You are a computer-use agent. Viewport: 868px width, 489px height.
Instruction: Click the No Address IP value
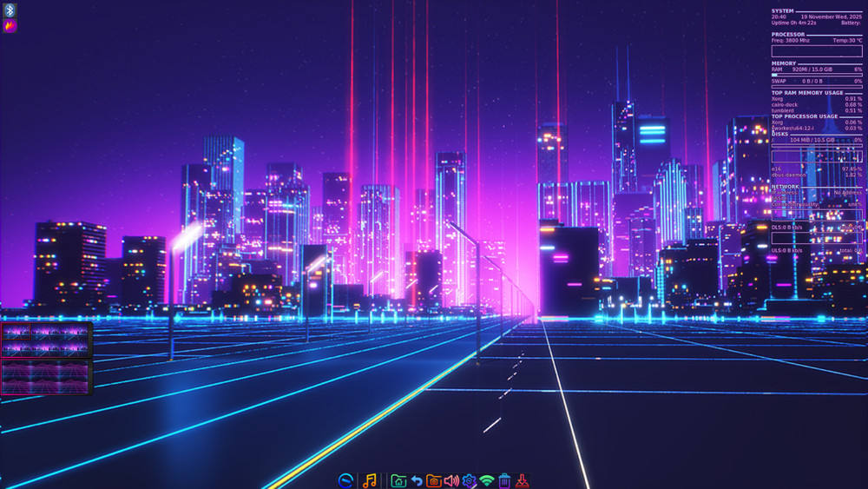(x=847, y=193)
